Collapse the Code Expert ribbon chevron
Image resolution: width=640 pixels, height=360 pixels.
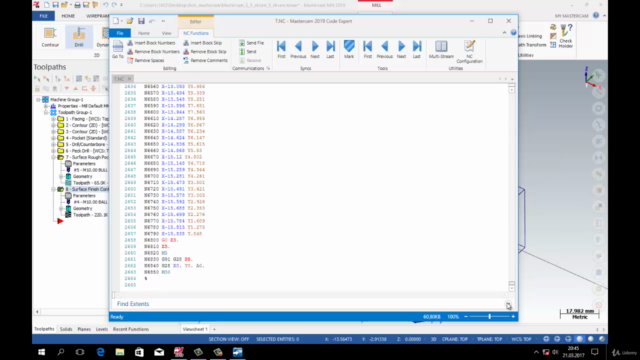pyautogui.click(x=504, y=33)
